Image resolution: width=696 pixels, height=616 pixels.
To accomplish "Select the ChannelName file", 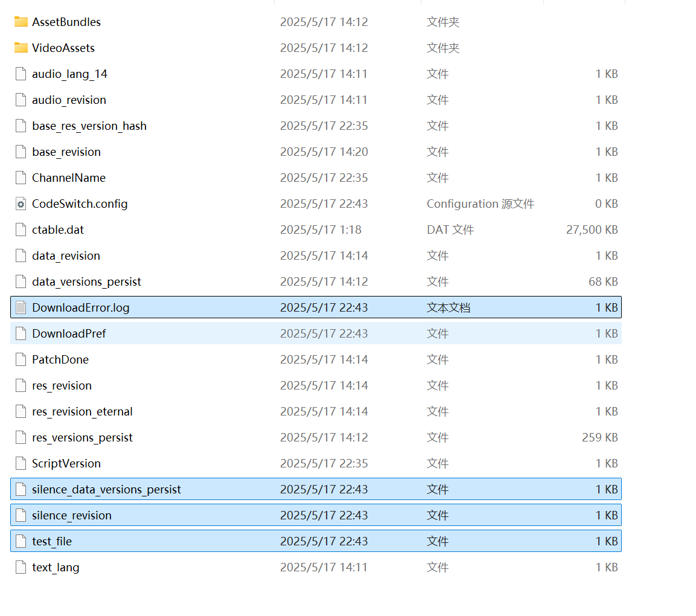I will (68, 178).
